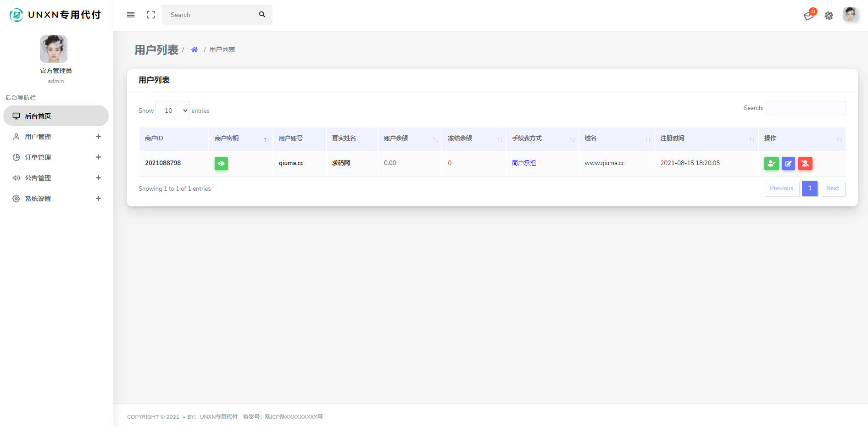Viewport: 868px width, 427px height.
Task: Toggle the sidebar hamburger menu icon
Action: click(x=131, y=15)
